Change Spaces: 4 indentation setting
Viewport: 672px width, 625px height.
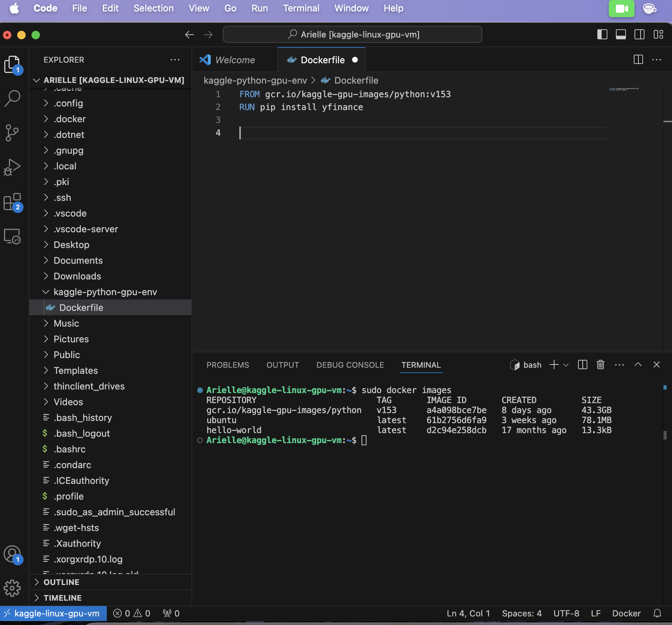point(522,614)
